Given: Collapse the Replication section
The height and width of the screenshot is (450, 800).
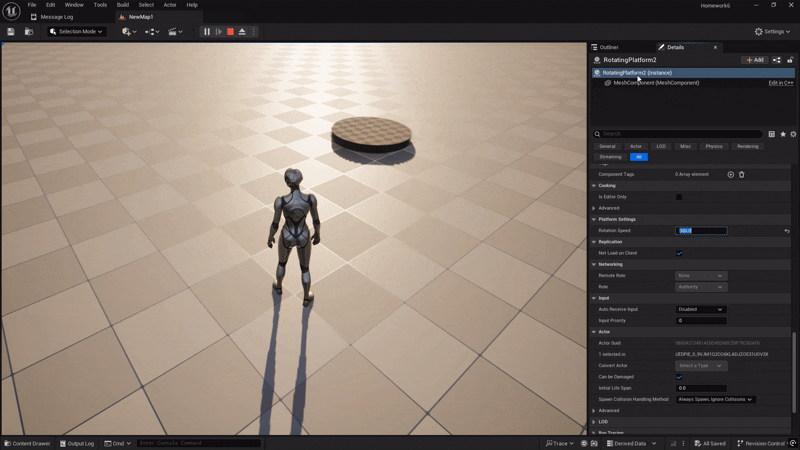Looking at the screenshot, I should 593,242.
